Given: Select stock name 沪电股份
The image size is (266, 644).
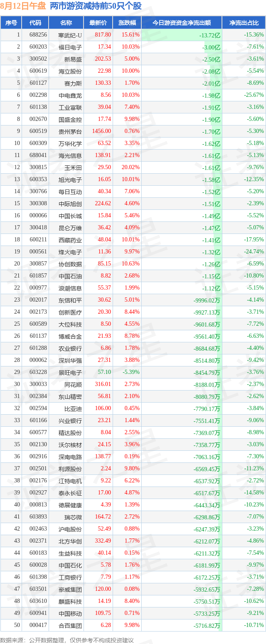Looking at the screenshot, I should (70, 529).
